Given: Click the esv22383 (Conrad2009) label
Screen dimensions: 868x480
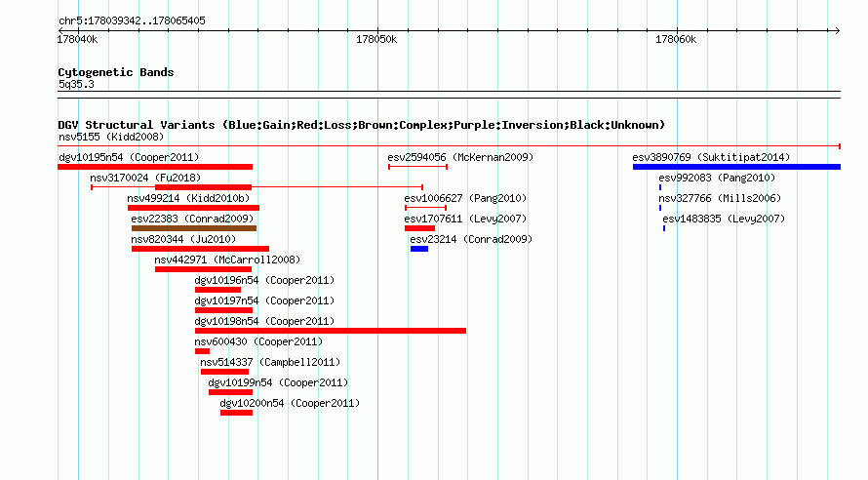Looking at the screenshot, I should click(192, 219).
